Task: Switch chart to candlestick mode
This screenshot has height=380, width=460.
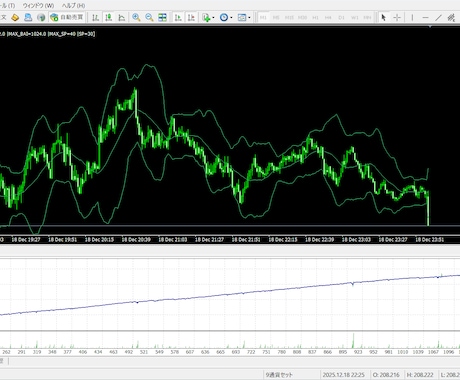Action: tap(109, 17)
